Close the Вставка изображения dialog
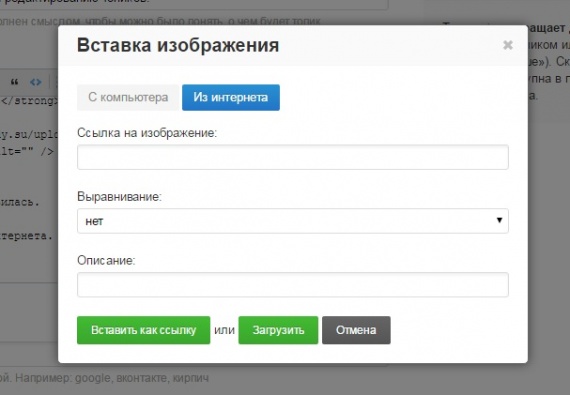Viewport: 570px width, 395px height. coord(507,45)
